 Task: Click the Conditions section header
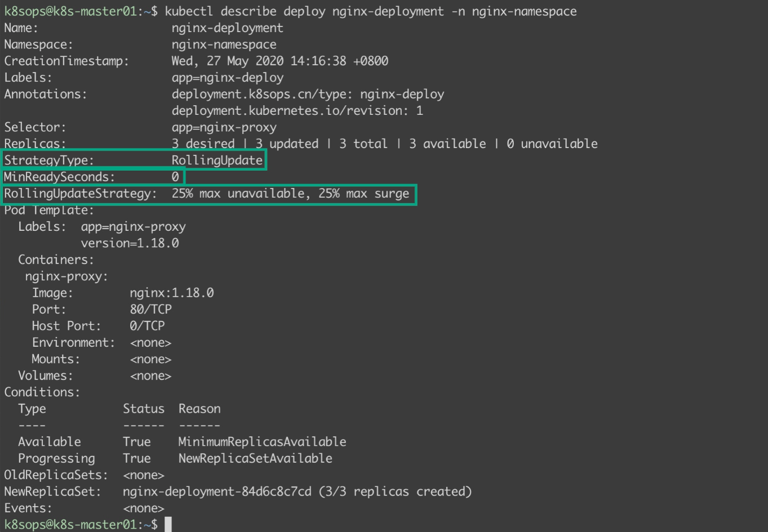[x=42, y=392]
